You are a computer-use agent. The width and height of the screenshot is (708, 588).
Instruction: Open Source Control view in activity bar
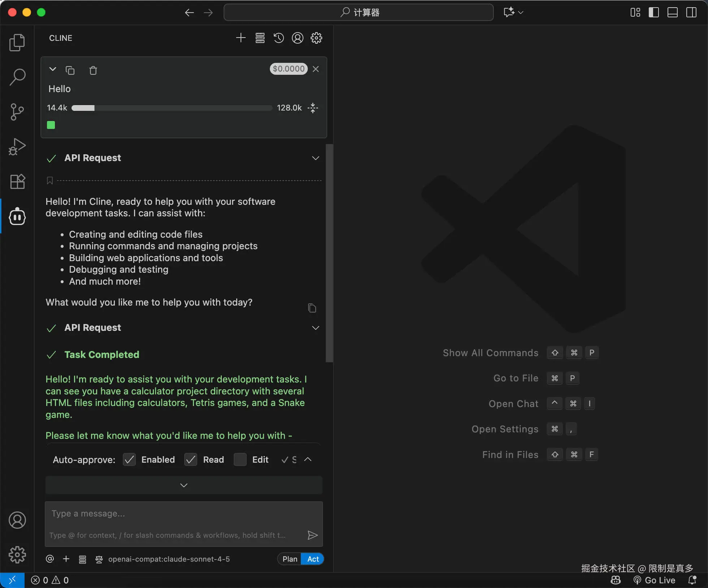pyautogui.click(x=17, y=112)
